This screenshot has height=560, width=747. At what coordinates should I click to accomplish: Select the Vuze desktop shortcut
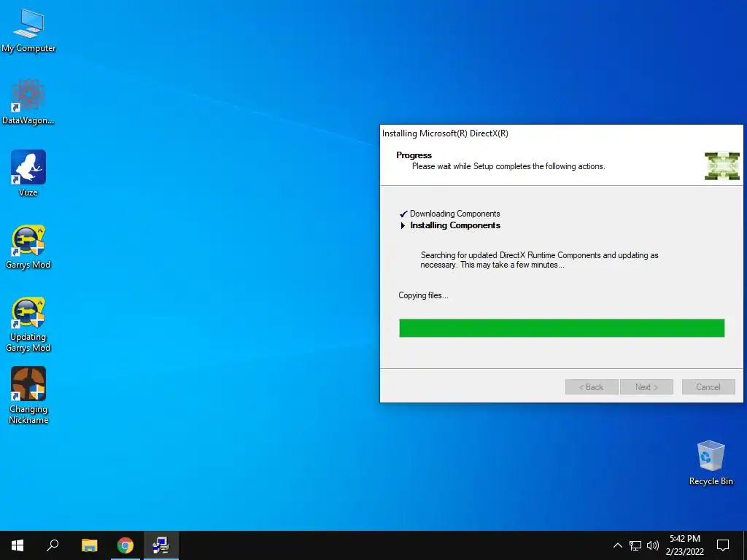(28, 174)
